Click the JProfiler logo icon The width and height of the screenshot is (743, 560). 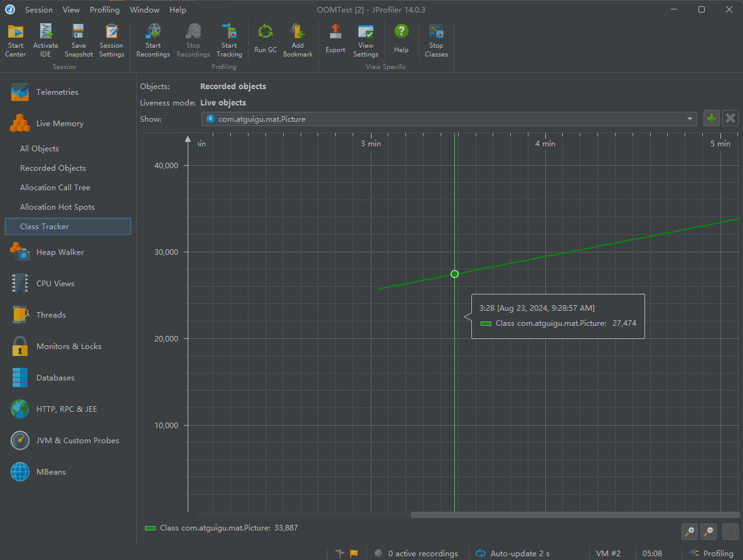coord(10,9)
